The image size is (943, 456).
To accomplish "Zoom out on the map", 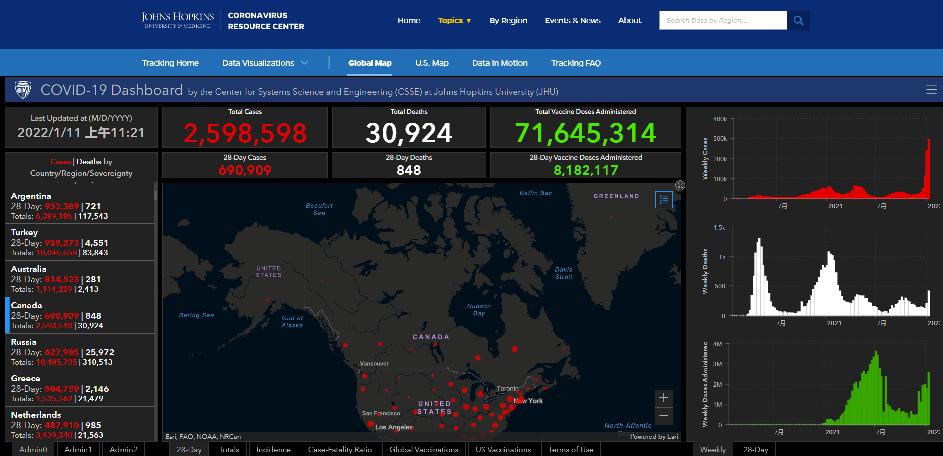I will tap(664, 415).
